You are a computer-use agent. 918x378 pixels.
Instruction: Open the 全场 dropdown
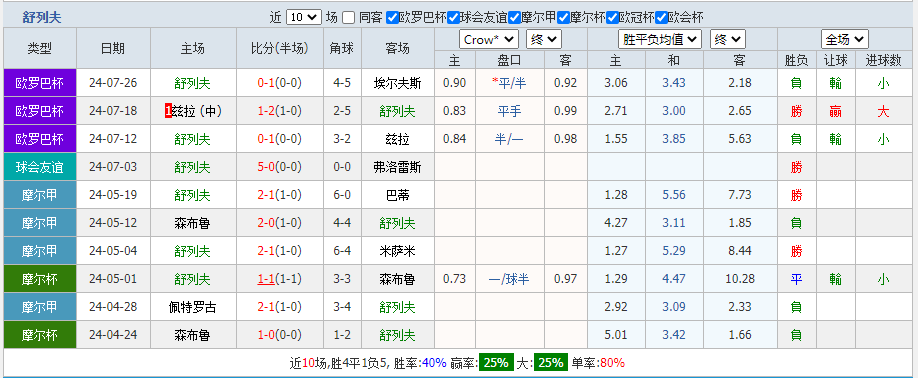pyautogui.click(x=845, y=40)
